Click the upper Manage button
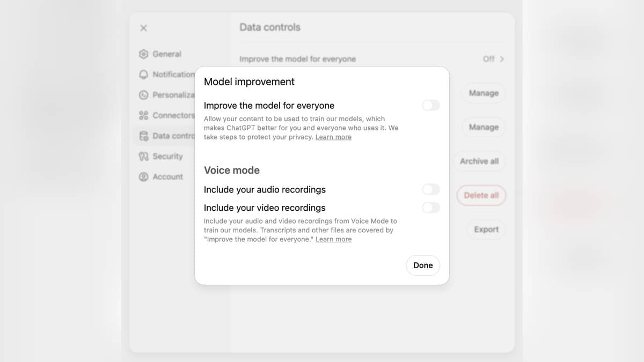Viewport: 644px width, 362px height. pos(484,93)
